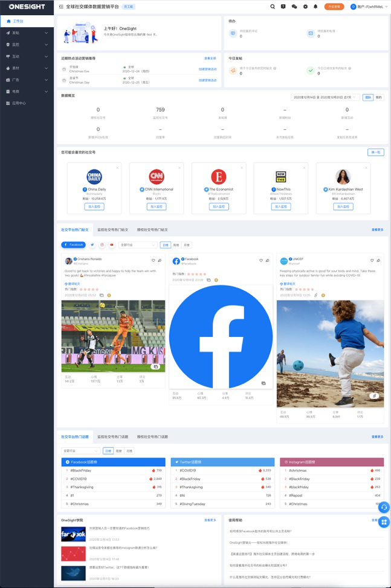
Task: Expand the 广告 sidebar menu
Action: 27,80
